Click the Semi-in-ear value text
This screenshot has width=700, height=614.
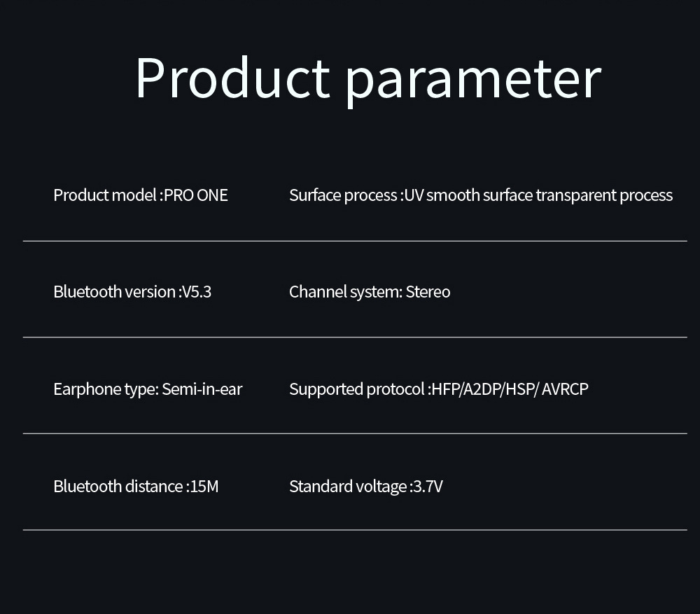tap(202, 389)
